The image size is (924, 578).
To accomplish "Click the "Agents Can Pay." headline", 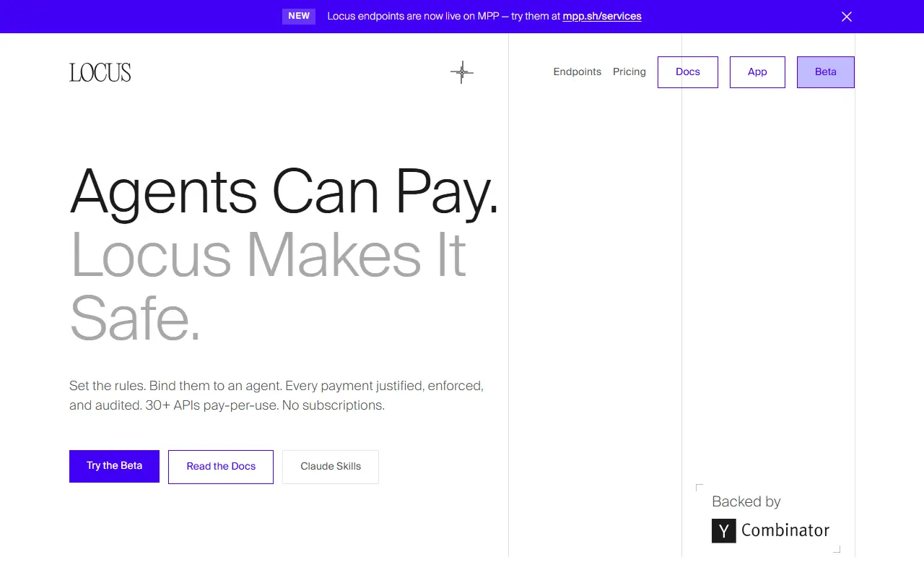I will [x=284, y=192].
